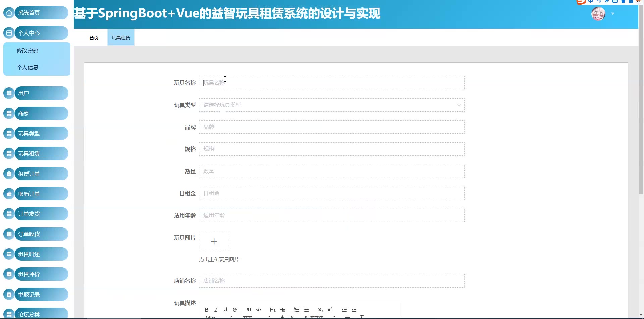Click the 适用年龄 input field
Viewport: 644px width, 319px height.
pyautogui.click(x=331, y=215)
